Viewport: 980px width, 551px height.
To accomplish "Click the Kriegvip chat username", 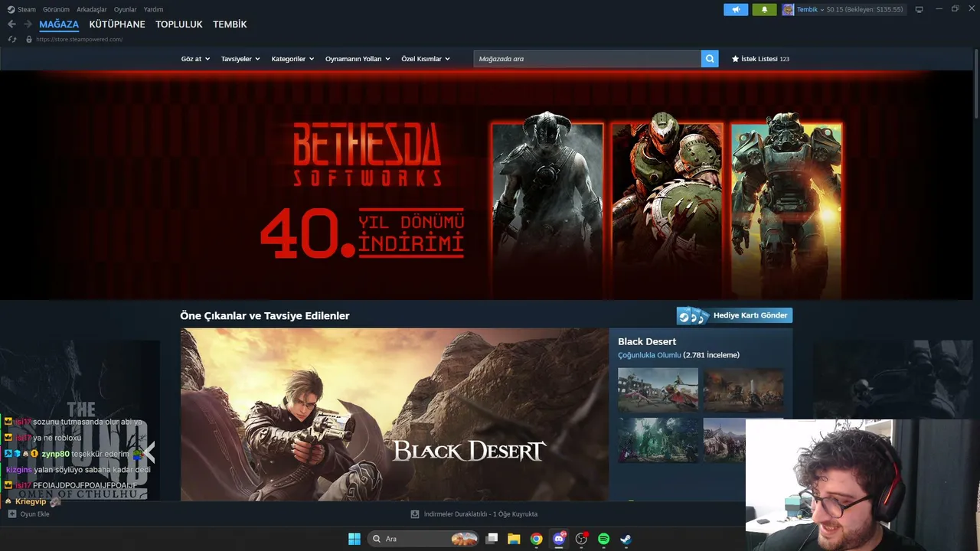I will (x=31, y=501).
